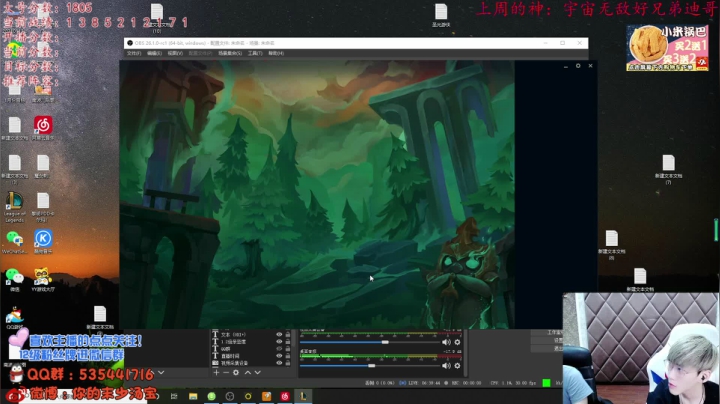Screen dimensions: 720x404
Task: Open the 桌面音频 track gear settings
Action: [x=457, y=365]
